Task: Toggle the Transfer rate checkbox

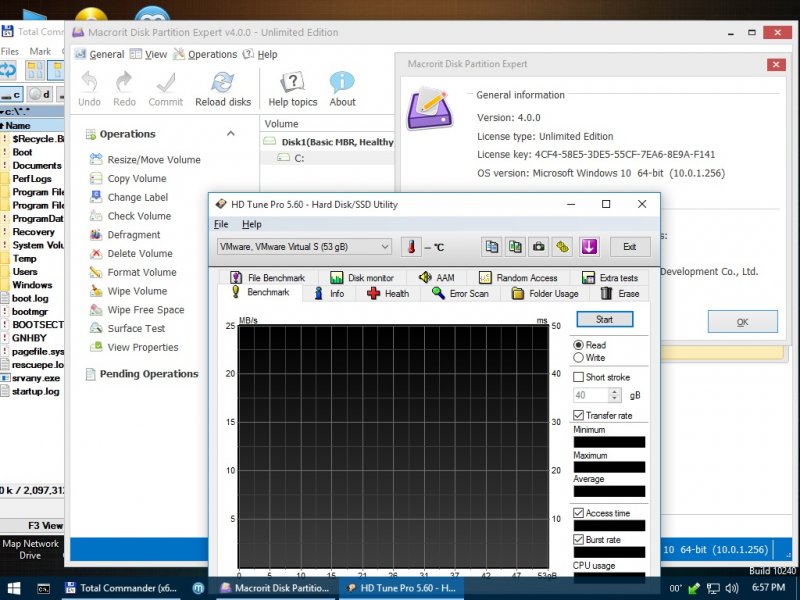Action: [579, 415]
